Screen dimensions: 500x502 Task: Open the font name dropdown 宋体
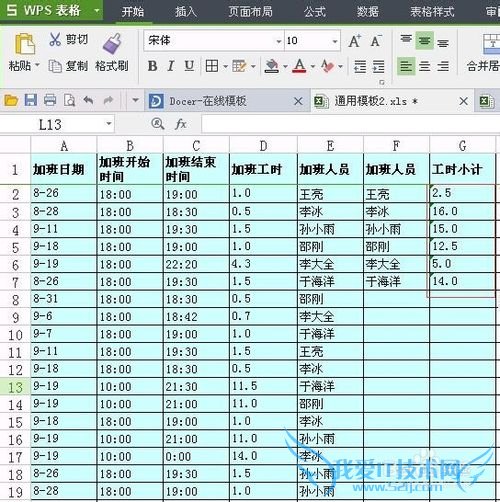pos(279,41)
